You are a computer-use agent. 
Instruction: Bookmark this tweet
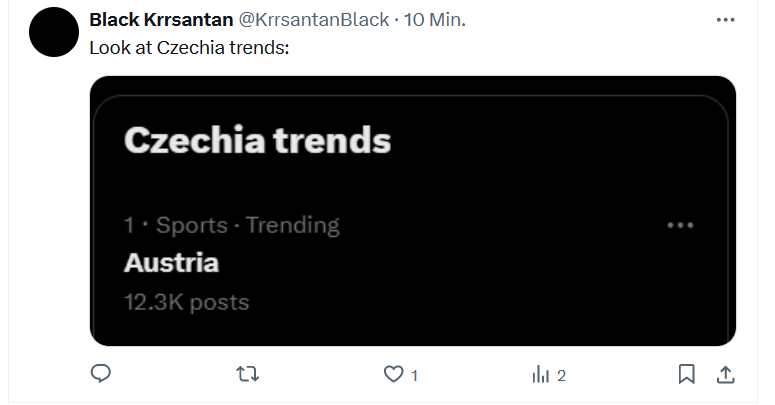[687, 375]
